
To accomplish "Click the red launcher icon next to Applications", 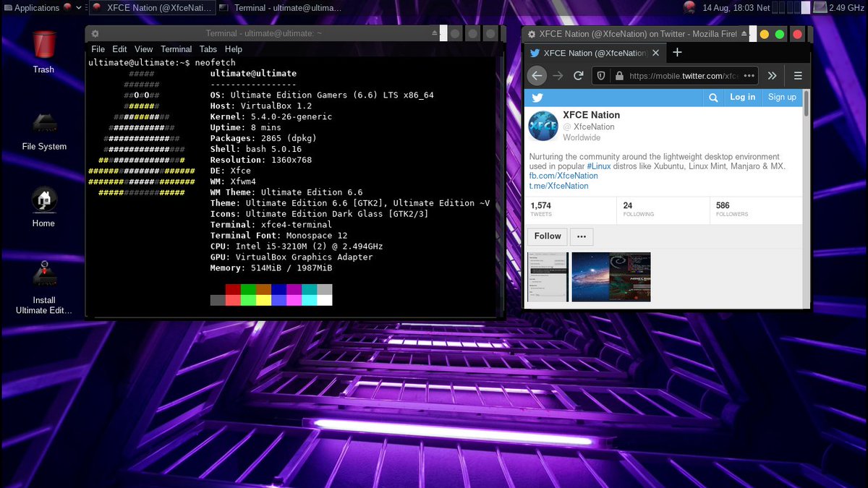I will pyautogui.click(x=68, y=8).
